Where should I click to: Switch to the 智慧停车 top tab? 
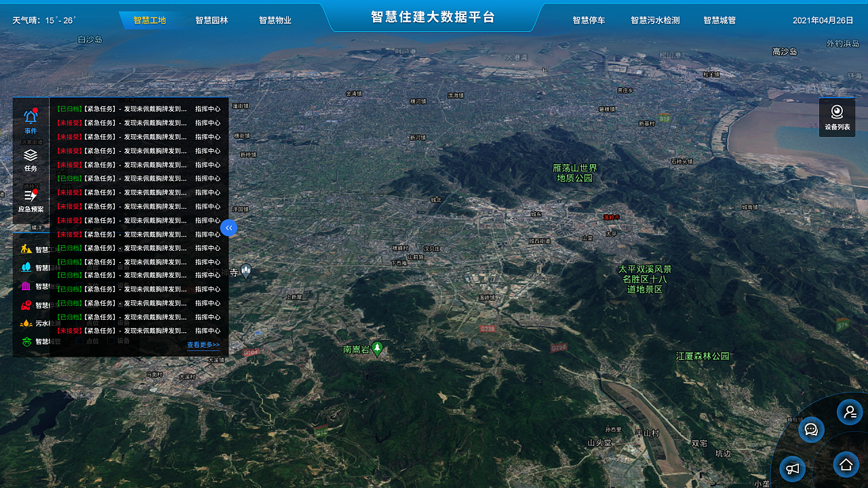[589, 20]
